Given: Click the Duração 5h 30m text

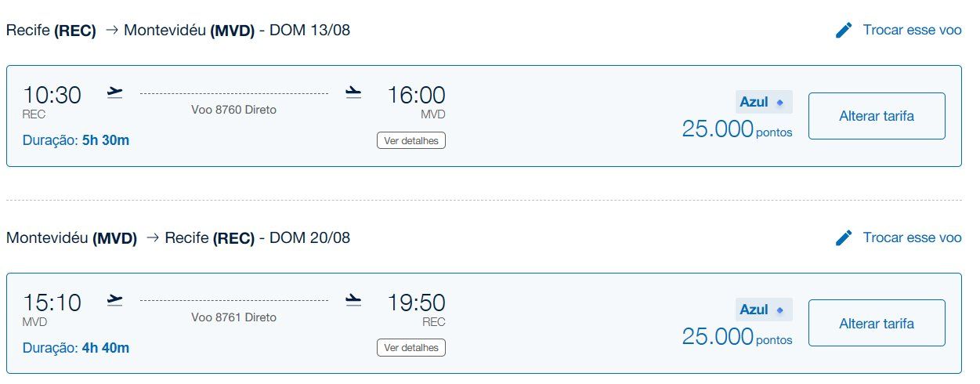Looking at the screenshot, I should tap(76, 141).
